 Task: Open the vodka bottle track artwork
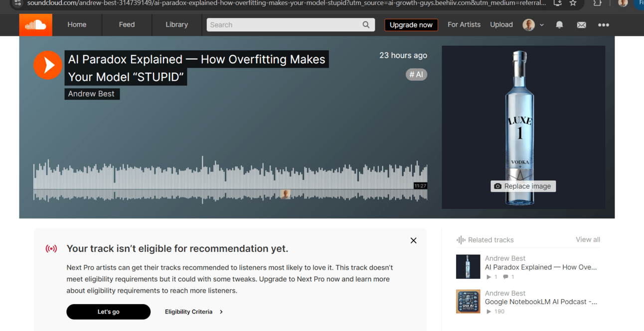(523, 127)
